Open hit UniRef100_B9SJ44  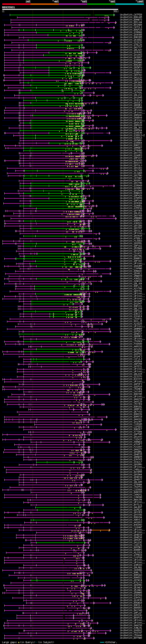click(x=131, y=22)
